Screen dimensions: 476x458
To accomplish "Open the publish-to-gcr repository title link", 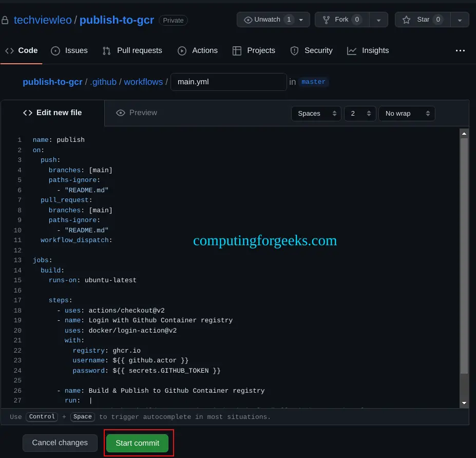I will (x=117, y=20).
